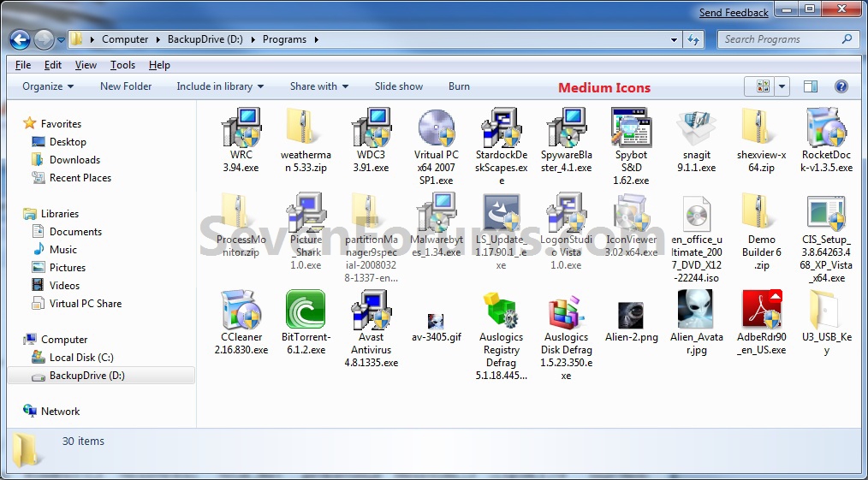Open the view options dropdown arrow
Screen dimensions: 868x480
click(x=782, y=86)
